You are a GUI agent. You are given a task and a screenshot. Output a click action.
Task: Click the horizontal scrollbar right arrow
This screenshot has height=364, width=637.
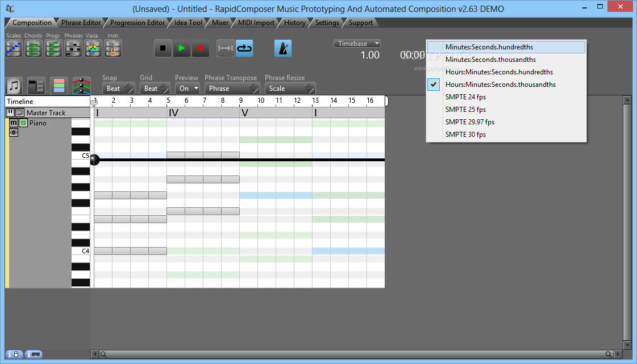pos(618,354)
